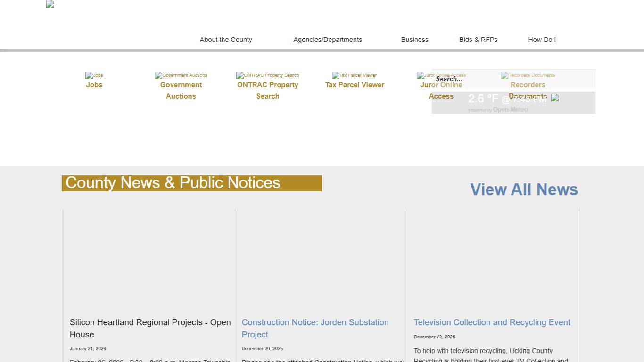Click the Jobs image icon
Screen dimensions: 644x362
point(94,75)
